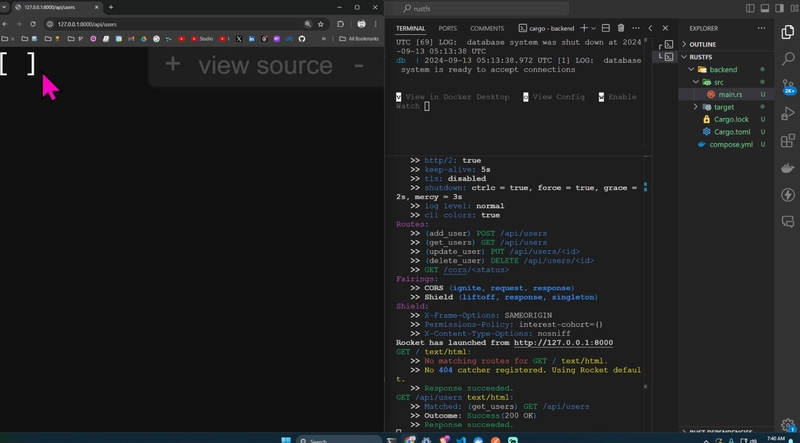Switch to the COMMENTS tab
The width and height of the screenshot is (800, 443).
[x=487, y=29]
